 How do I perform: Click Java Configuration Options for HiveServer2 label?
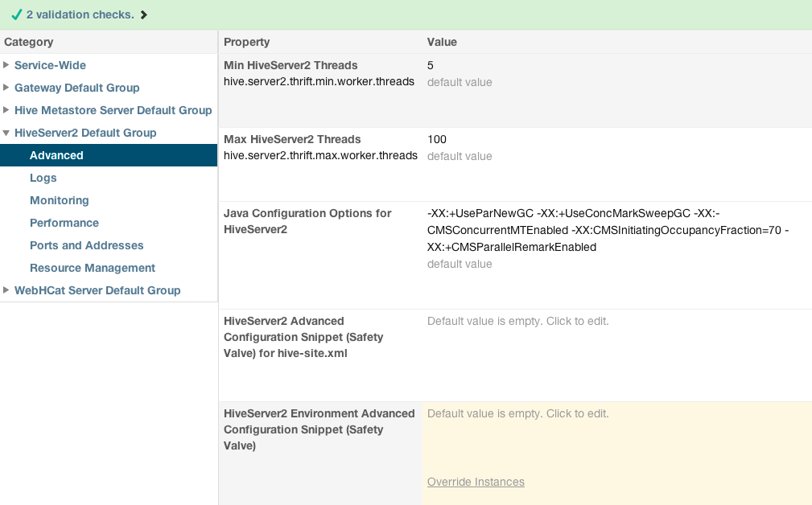[307, 221]
